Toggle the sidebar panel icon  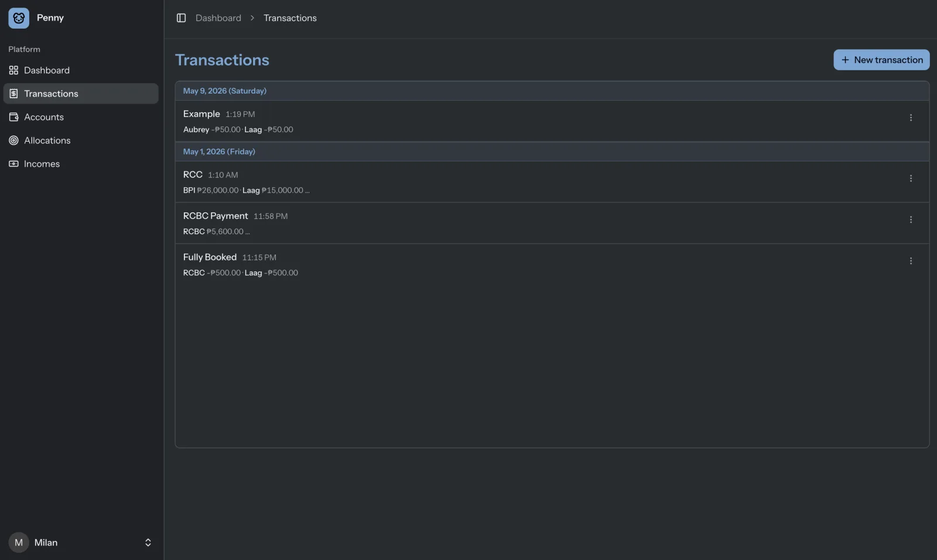[x=182, y=18]
